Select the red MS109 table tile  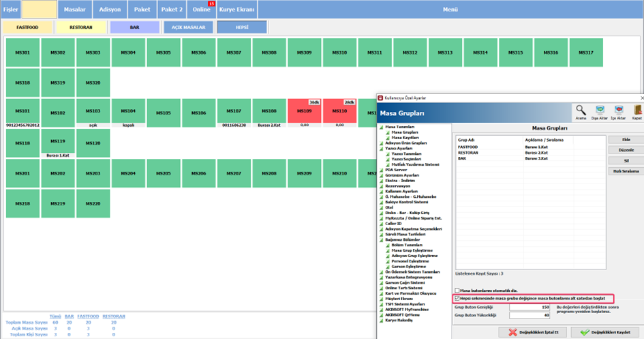click(305, 110)
